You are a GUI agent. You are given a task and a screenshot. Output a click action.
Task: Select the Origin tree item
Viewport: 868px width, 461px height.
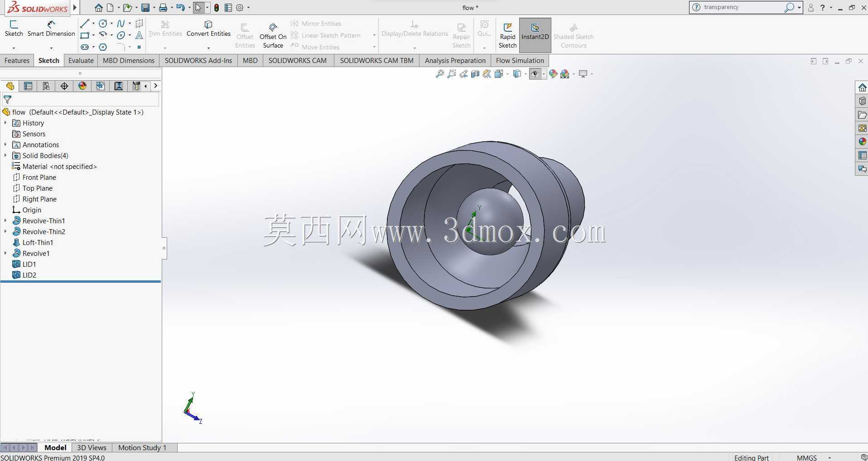[x=32, y=210]
